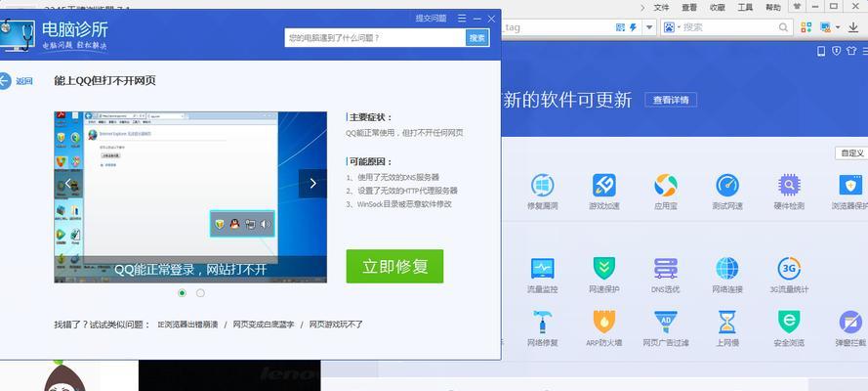Click the shirt skin icon in browser title bar
Image resolution: width=868 pixels, height=391 pixels.
[x=797, y=7]
